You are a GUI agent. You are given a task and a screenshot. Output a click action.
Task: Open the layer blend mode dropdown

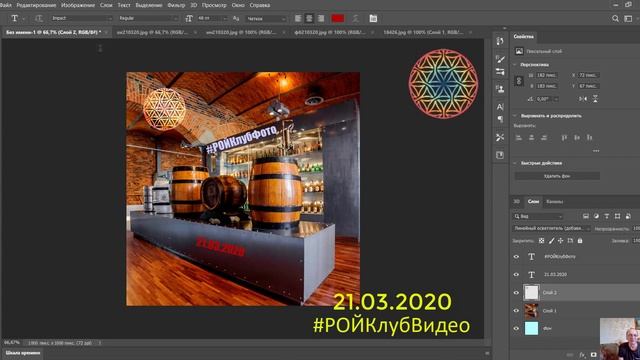[x=551, y=229]
